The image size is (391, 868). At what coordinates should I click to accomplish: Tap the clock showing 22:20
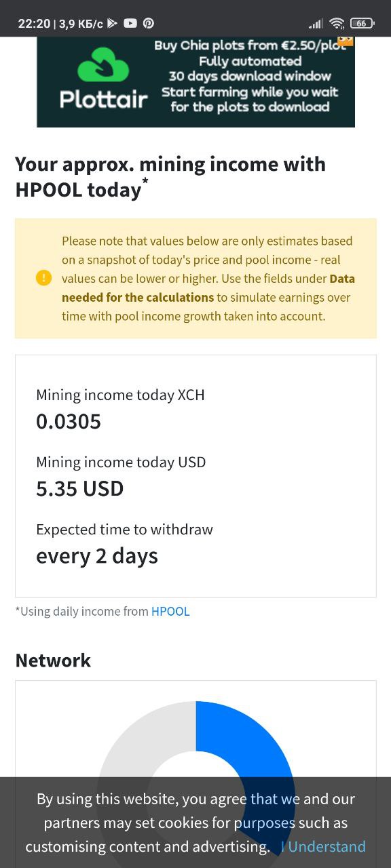[x=34, y=23]
